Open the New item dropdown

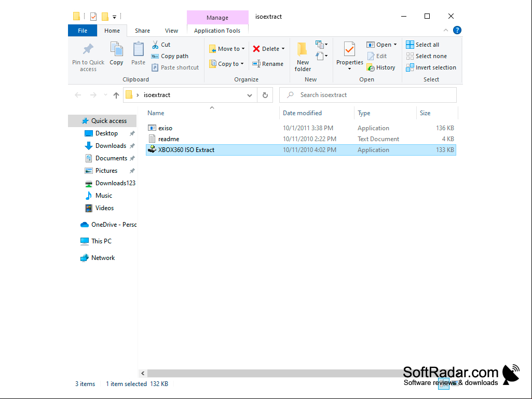[321, 45]
